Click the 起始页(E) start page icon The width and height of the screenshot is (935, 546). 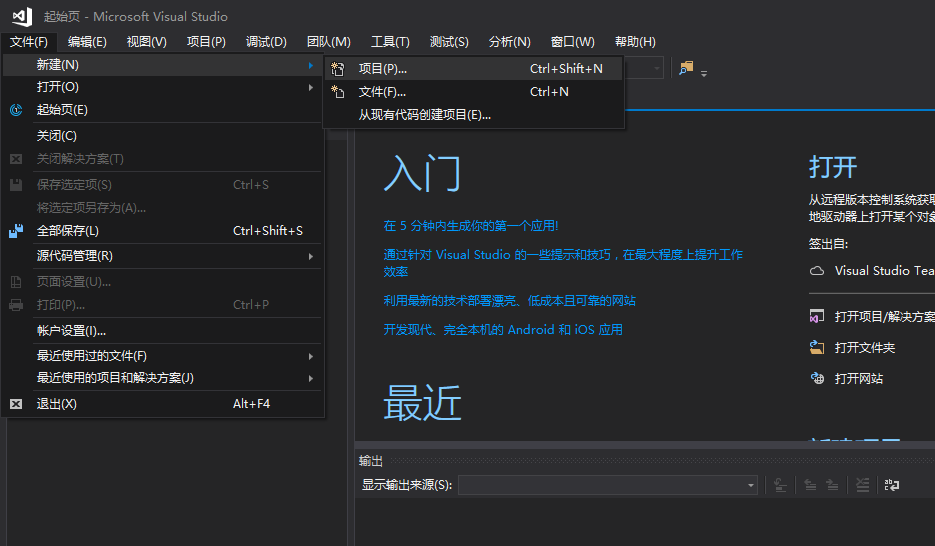tap(16, 110)
